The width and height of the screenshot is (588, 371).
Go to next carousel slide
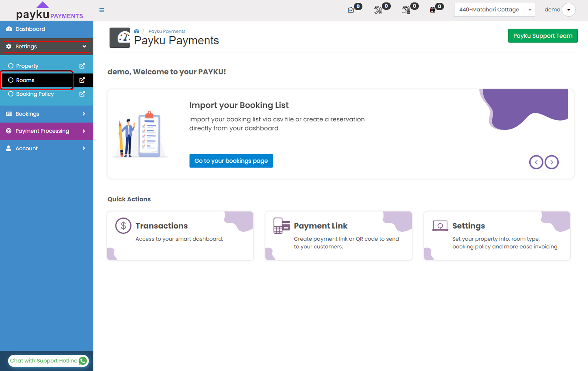[552, 162]
